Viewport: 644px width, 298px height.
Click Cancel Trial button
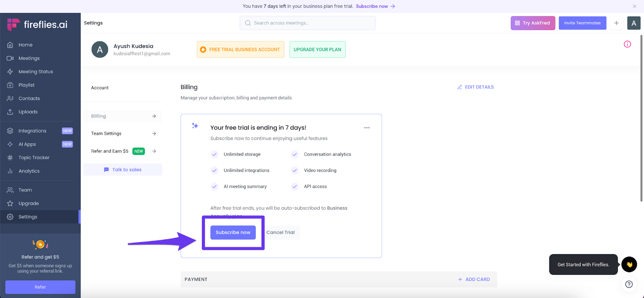click(281, 232)
